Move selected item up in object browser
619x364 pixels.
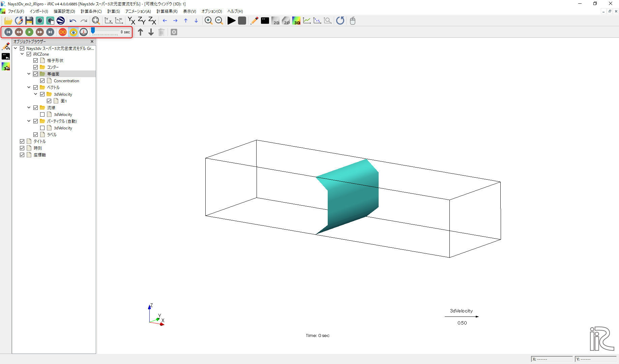141,32
